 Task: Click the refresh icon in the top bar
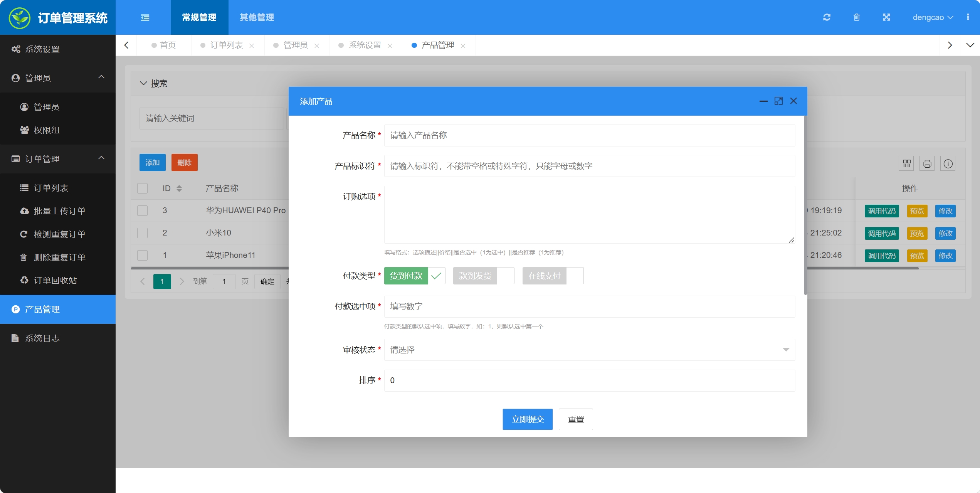(827, 17)
